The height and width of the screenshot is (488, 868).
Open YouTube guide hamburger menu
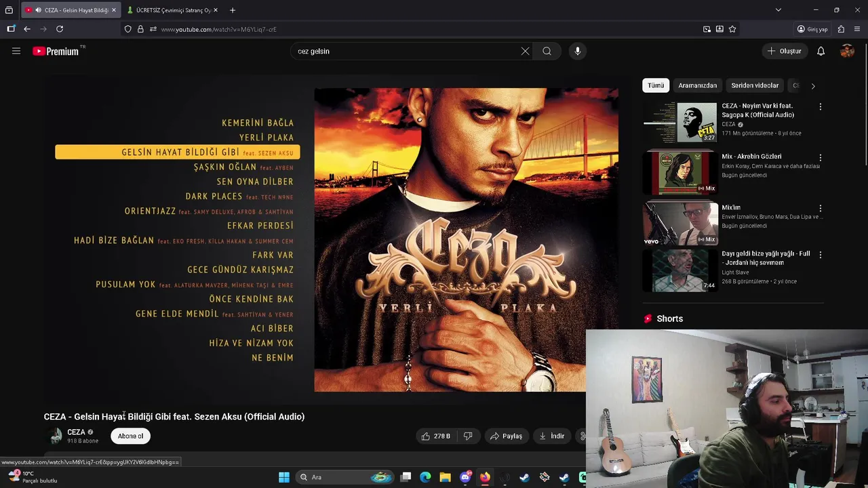pyautogui.click(x=16, y=51)
